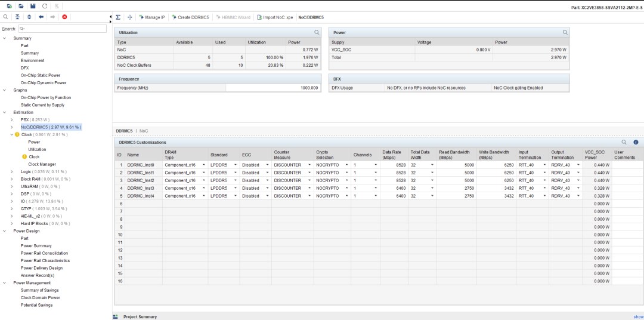Image resolution: width=644 pixels, height=320 pixels.
Task: Click search icon in Utilization panel header
Action: pos(317,32)
